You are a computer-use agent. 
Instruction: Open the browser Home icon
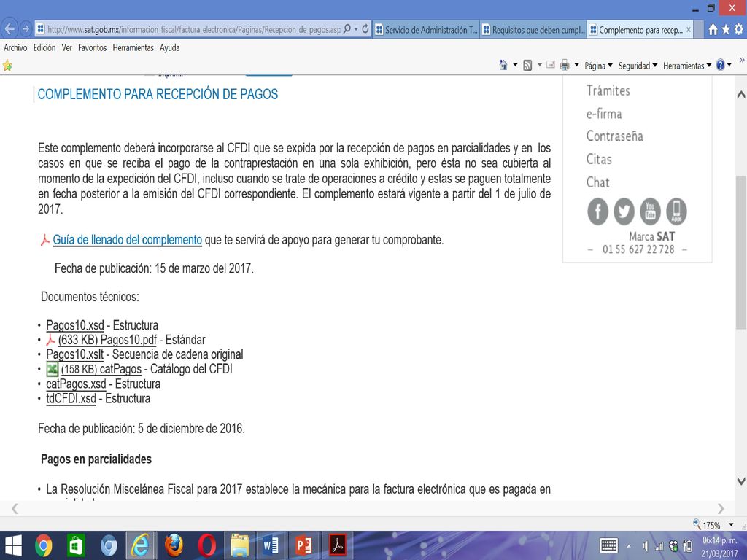click(x=713, y=29)
